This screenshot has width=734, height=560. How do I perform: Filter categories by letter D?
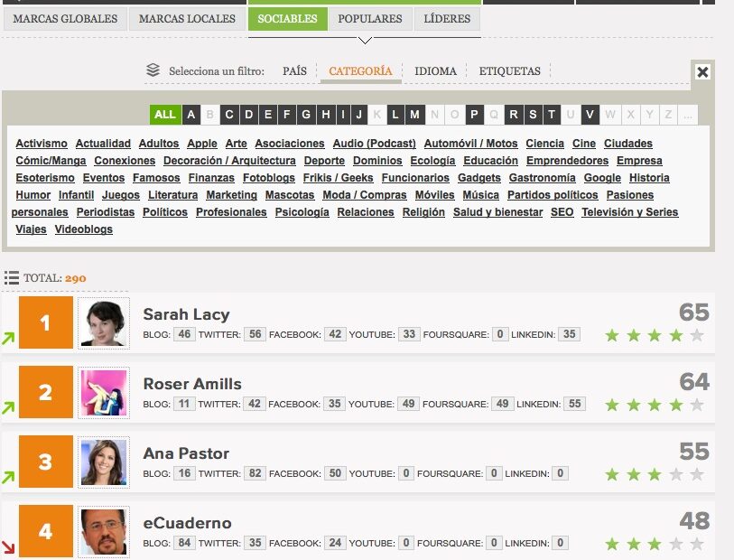tap(248, 115)
